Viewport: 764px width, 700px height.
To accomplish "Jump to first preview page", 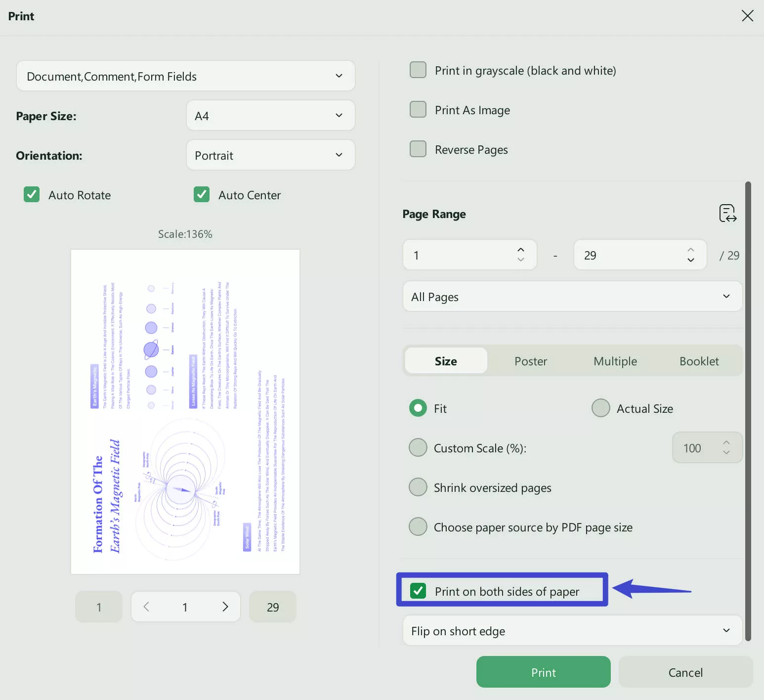I will click(x=98, y=607).
